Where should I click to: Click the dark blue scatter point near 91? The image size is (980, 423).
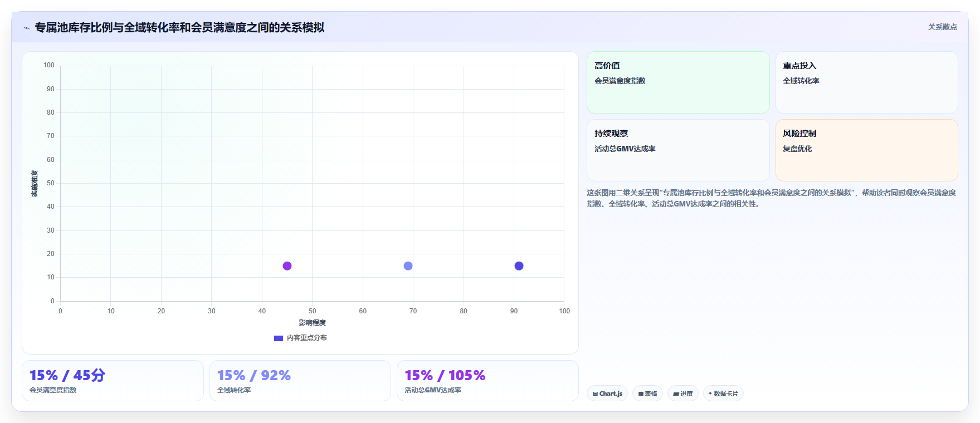coord(519,266)
